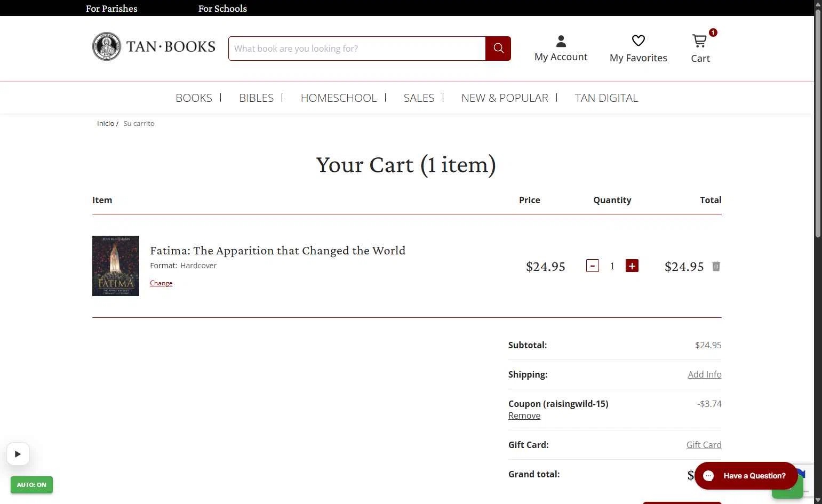The width and height of the screenshot is (822, 504).
Task: Click the Fatima book cover thumbnail
Action: [116, 266]
